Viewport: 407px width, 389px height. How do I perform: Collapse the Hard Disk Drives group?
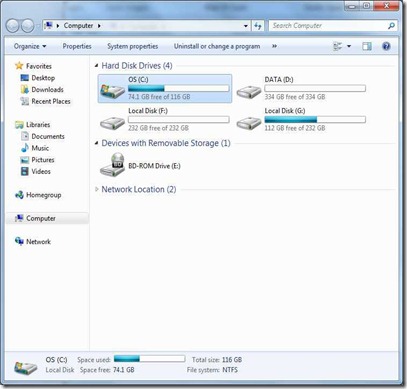pyautogui.click(x=96, y=66)
